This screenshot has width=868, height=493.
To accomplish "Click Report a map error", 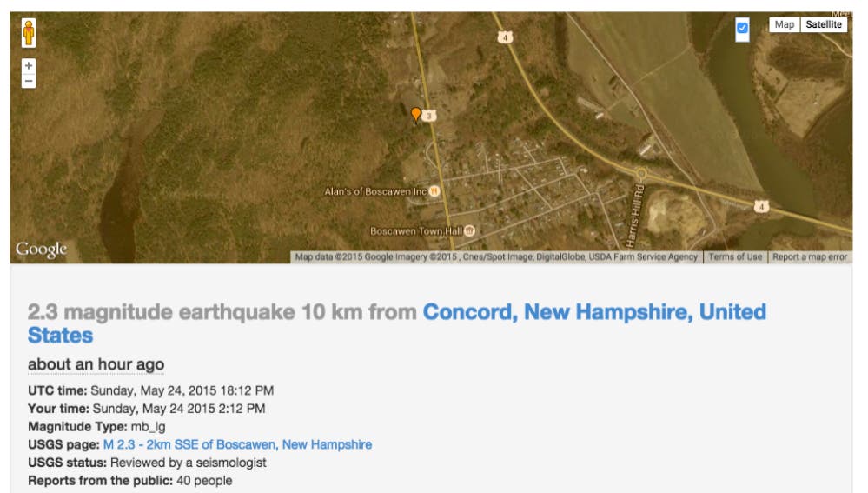I will [810, 256].
